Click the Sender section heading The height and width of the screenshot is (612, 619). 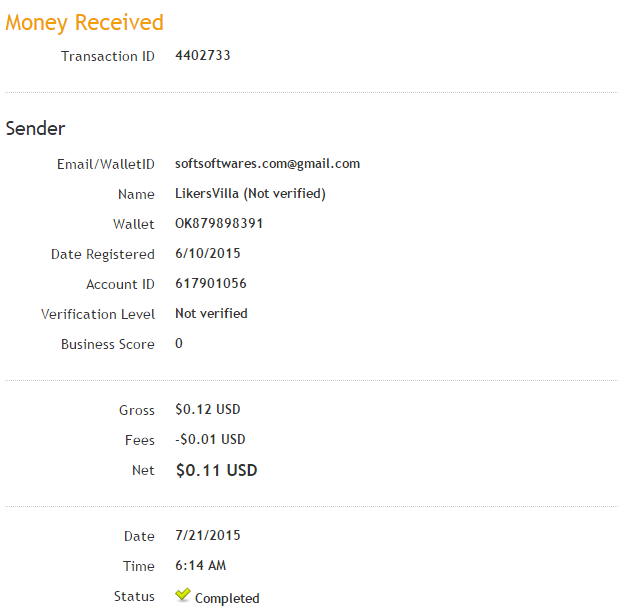coord(36,128)
